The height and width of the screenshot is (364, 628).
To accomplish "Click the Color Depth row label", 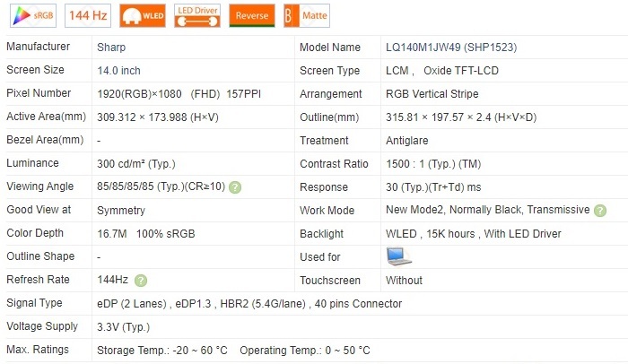I will coord(35,233).
